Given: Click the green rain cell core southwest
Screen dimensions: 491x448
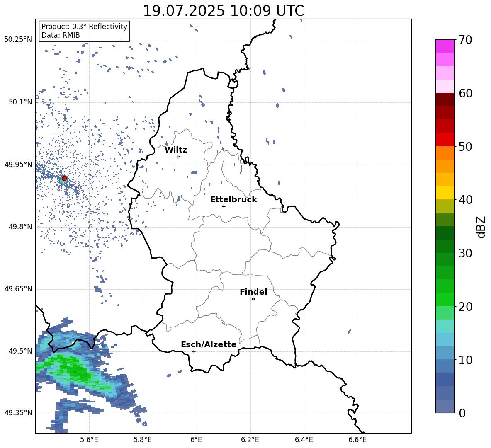Looking at the screenshot, I should (x=75, y=369).
